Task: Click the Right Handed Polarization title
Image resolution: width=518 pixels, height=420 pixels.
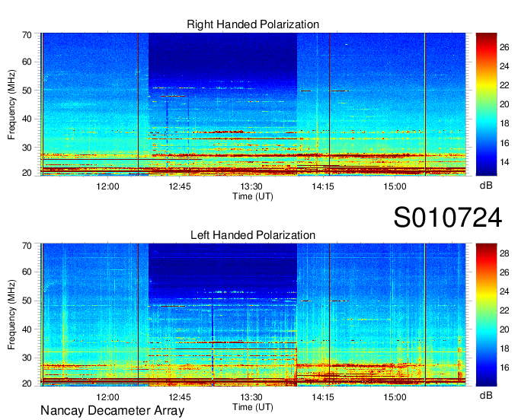Action: tap(253, 24)
